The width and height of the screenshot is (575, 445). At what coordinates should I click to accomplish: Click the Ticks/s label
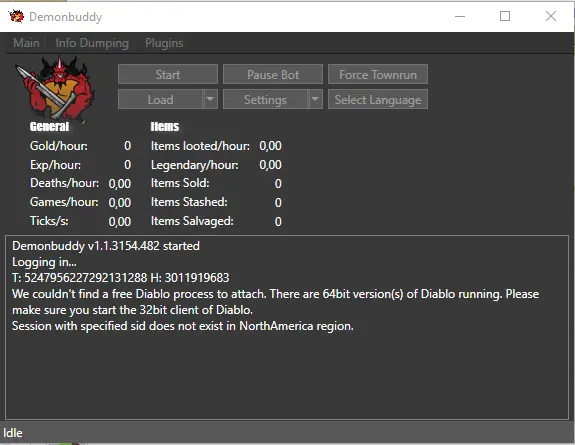[x=49, y=221]
